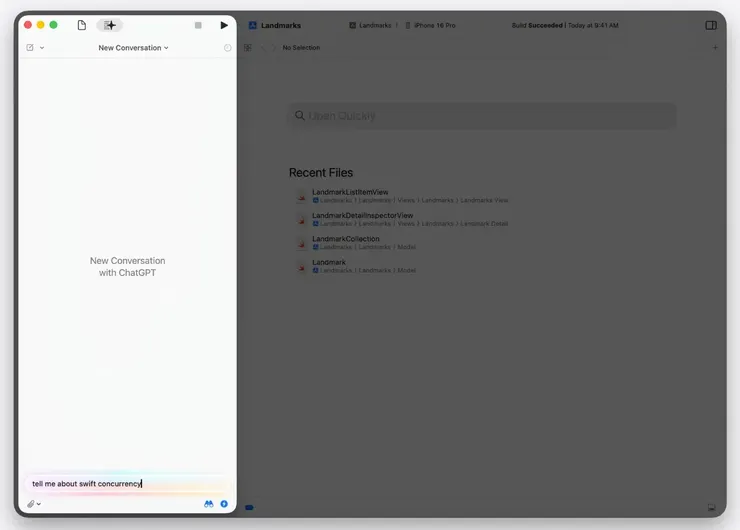Click the Run (play) button
The image size is (740, 530).
click(224, 25)
